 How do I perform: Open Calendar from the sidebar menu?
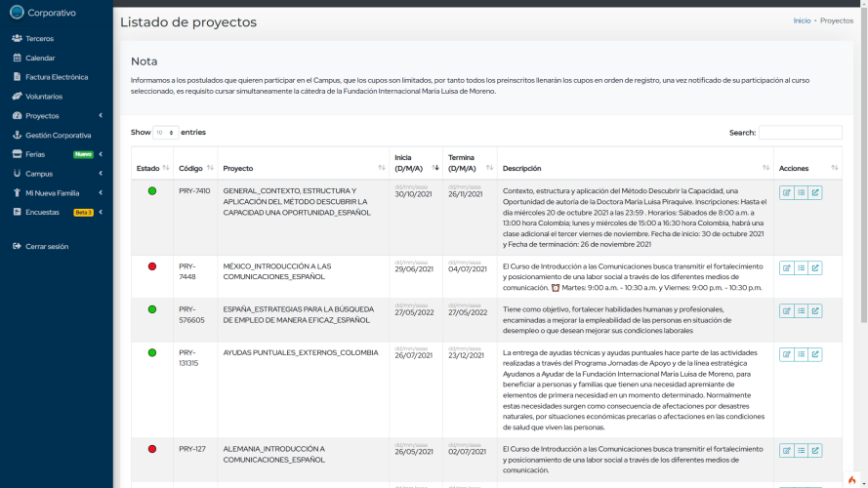40,58
